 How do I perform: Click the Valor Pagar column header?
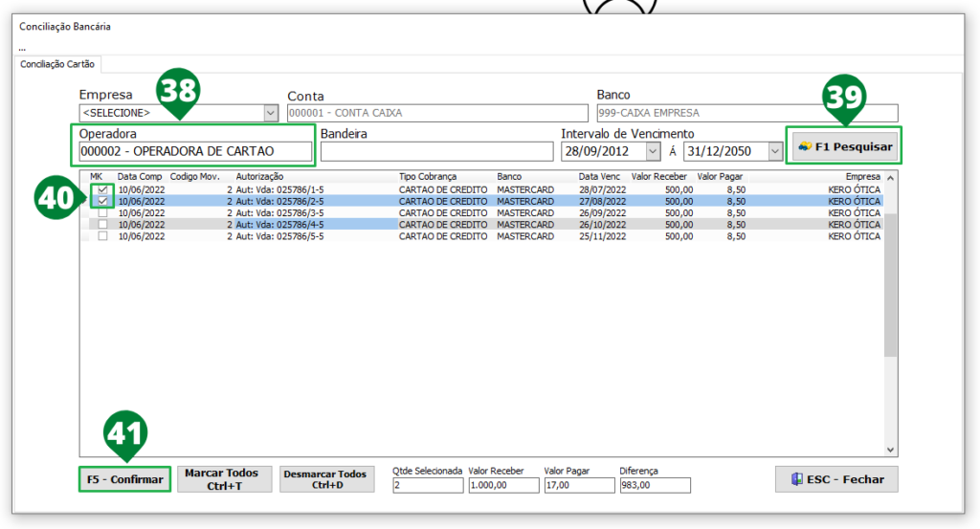click(720, 177)
